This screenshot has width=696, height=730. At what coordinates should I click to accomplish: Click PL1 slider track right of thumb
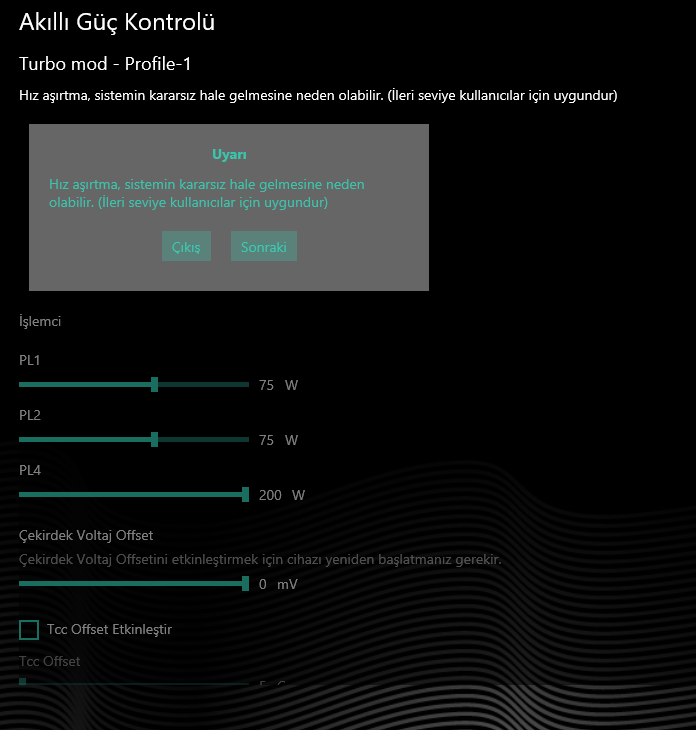[203, 385]
